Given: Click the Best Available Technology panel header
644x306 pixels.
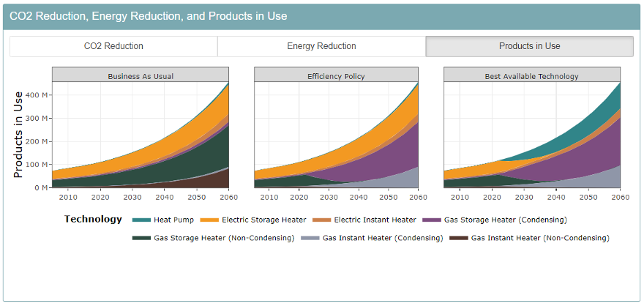Looking at the screenshot, I should 532,76.
